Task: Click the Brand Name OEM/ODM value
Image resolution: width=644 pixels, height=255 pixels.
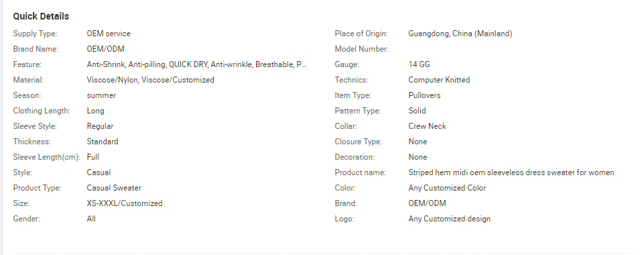Action: click(x=105, y=49)
